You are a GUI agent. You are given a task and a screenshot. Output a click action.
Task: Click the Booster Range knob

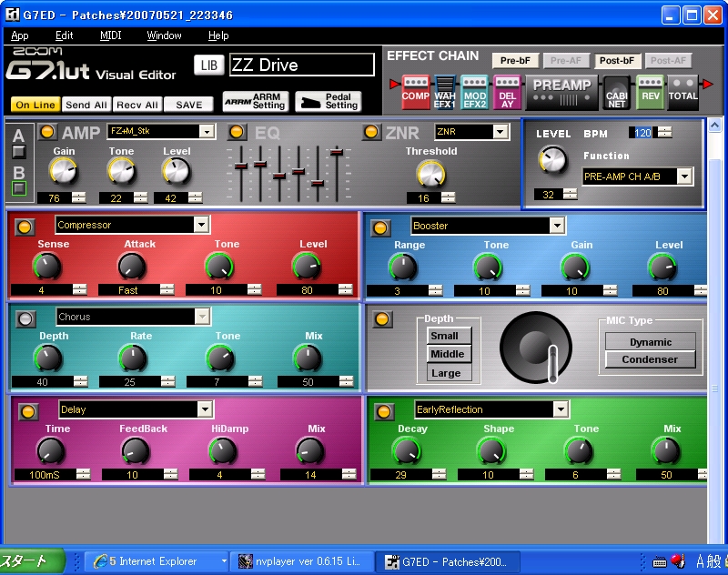pos(402,267)
